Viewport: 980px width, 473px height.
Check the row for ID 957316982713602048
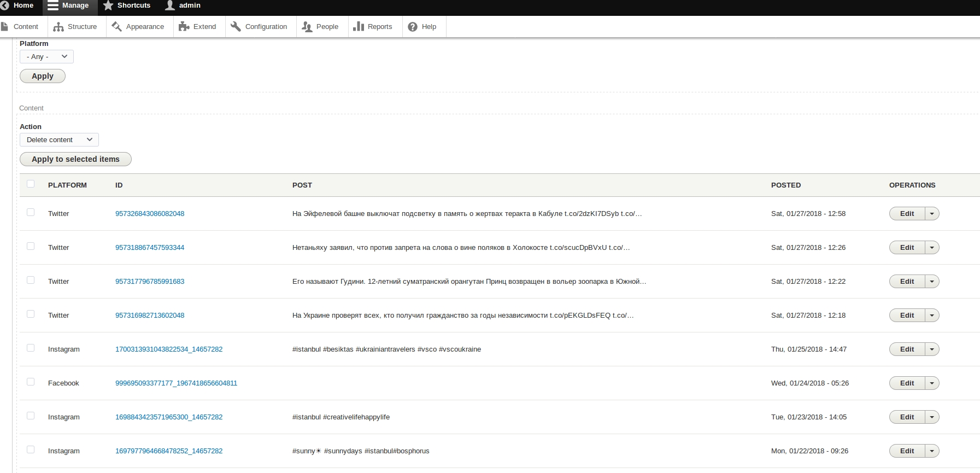[x=31, y=314]
